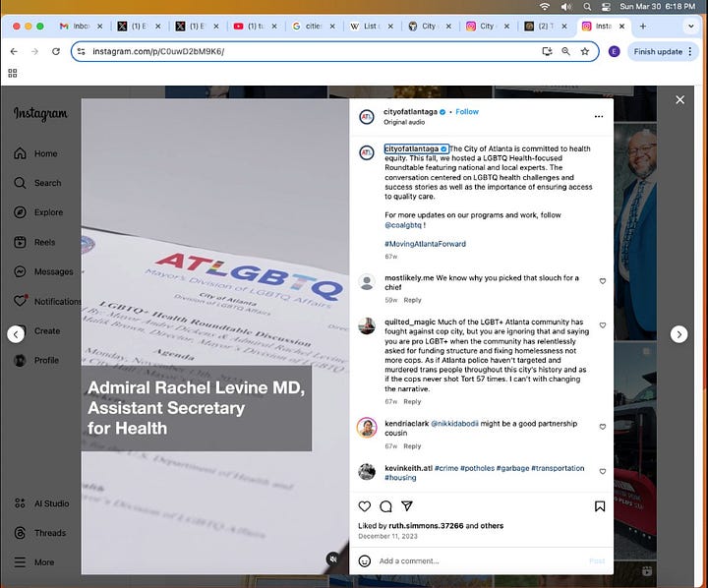Click the Original audio link
Screen dimensions: 708x588
(x=404, y=122)
